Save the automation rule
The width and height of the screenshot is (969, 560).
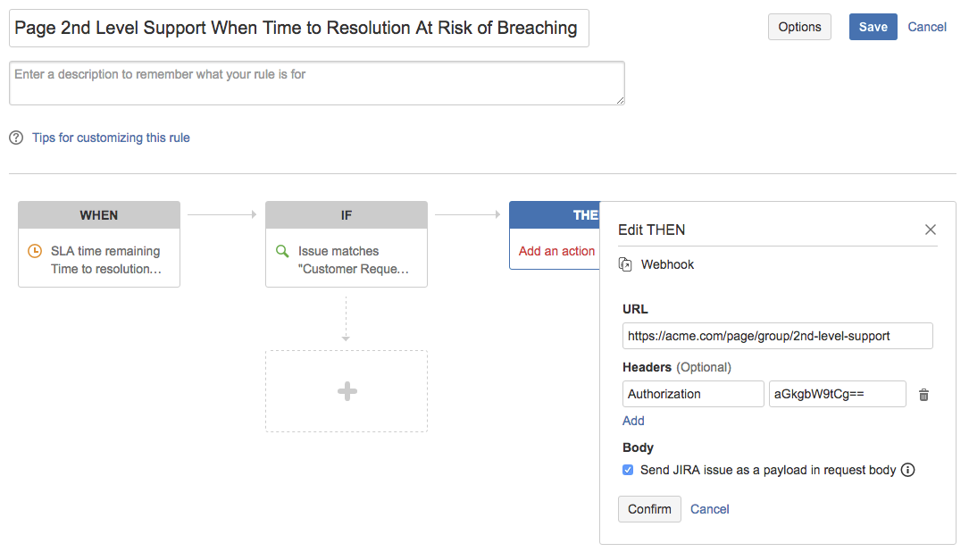point(873,27)
